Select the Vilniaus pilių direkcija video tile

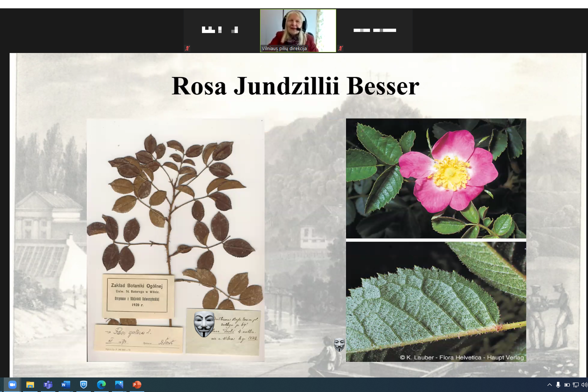point(298,31)
